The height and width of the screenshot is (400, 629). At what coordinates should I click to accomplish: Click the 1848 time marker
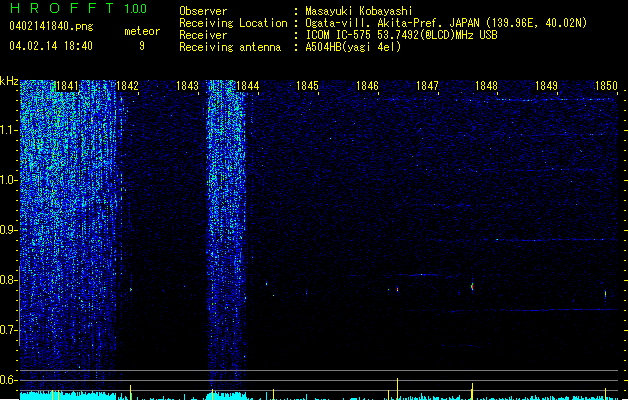coord(487,86)
